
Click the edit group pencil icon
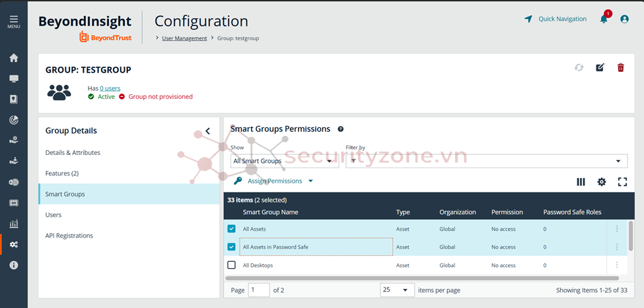coord(600,67)
